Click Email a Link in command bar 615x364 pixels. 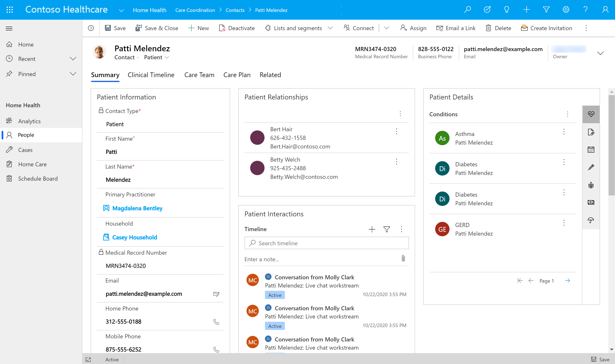456,28
